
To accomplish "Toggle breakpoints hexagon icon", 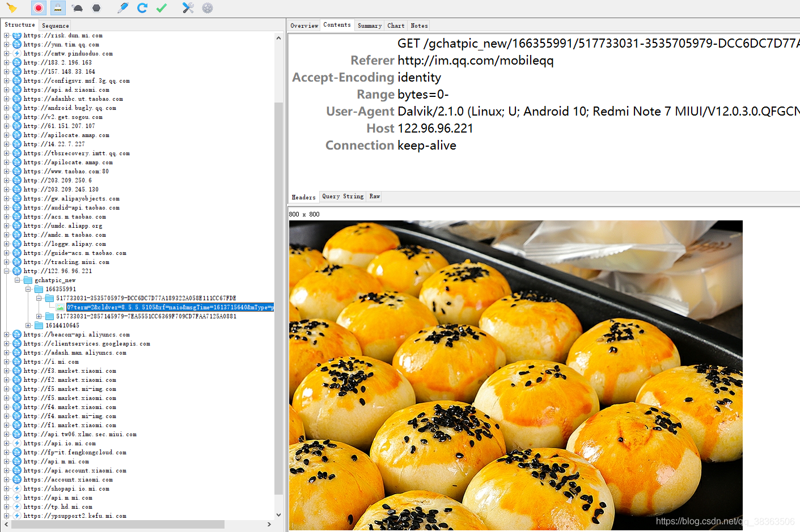I will pyautogui.click(x=96, y=8).
